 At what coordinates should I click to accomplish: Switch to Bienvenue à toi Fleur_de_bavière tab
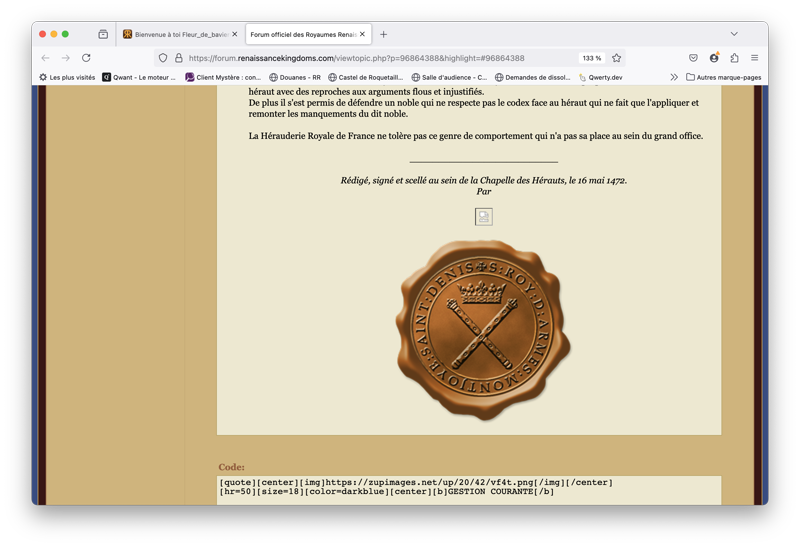click(180, 34)
